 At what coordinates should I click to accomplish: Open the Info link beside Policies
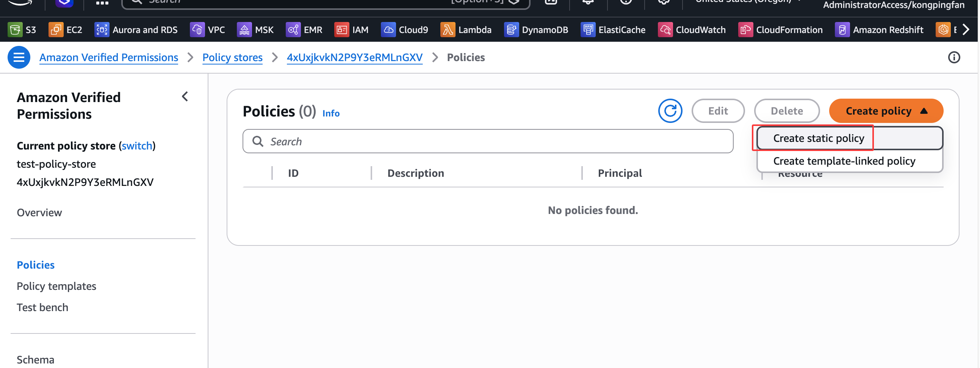tap(330, 113)
